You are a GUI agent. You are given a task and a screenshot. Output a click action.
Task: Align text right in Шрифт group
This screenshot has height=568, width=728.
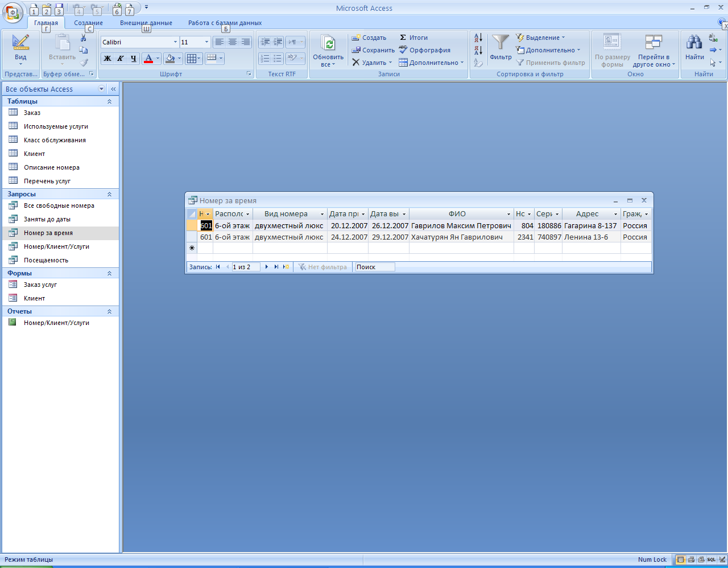click(246, 42)
